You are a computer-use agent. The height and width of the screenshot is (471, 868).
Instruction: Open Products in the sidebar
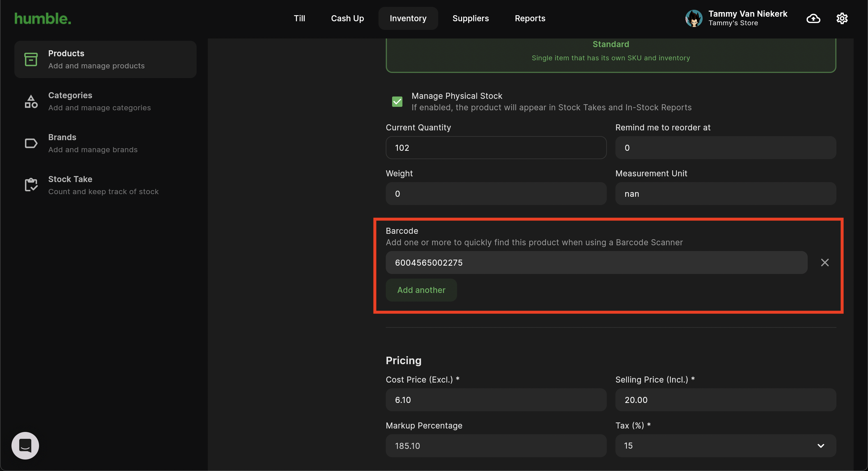coord(105,59)
